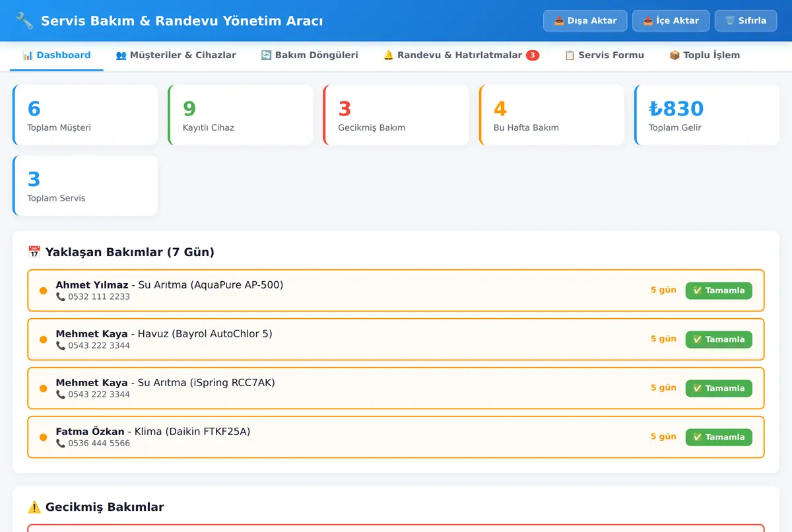Image resolution: width=792 pixels, height=532 pixels.
Task: Click the name Ahmet Yılmaz
Action: click(92, 285)
